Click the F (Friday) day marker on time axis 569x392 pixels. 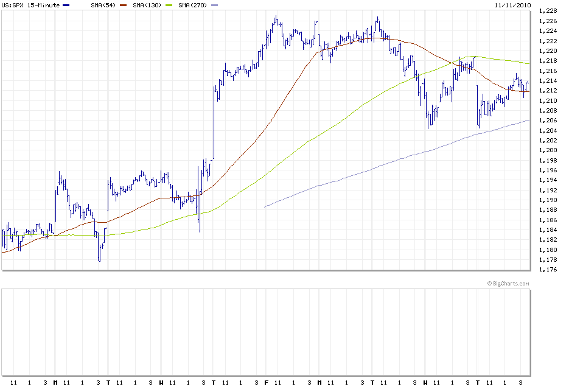tap(266, 382)
